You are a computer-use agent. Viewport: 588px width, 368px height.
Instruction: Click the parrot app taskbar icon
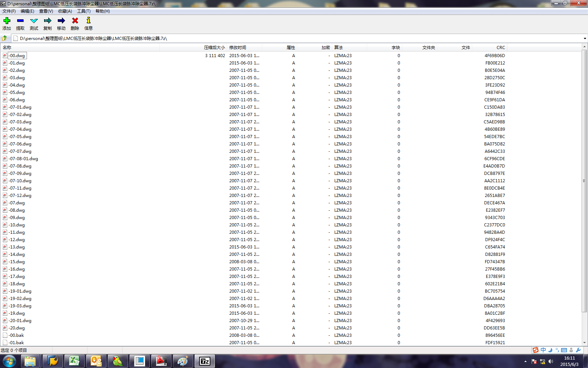coord(118,361)
